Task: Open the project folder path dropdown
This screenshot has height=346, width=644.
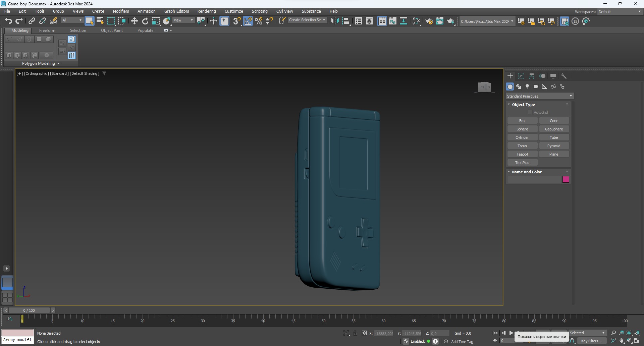Action: (x=487, y=21)
